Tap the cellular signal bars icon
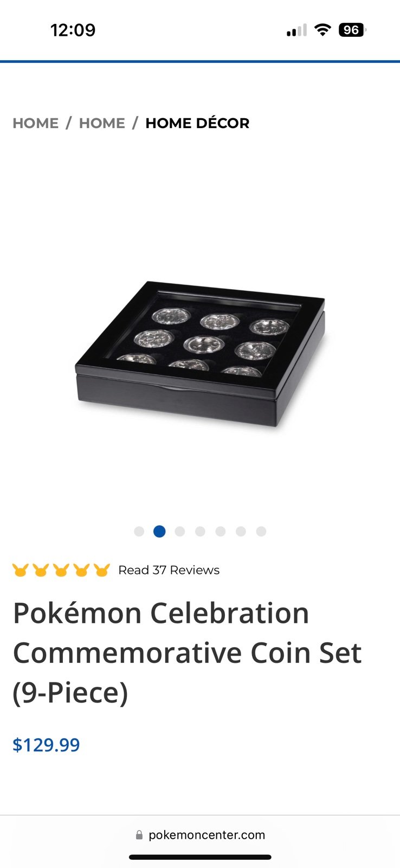The image size is (400, 868). click(x=296, y=30)
